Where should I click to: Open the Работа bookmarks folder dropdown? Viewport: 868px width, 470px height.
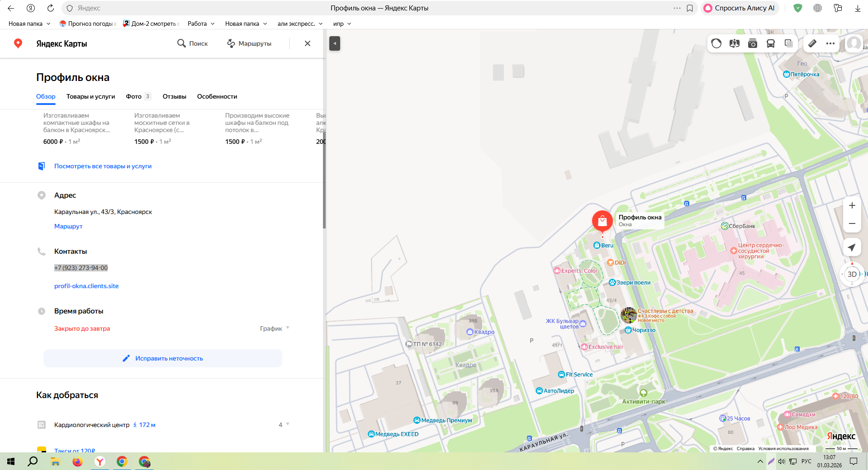point(201,24)
